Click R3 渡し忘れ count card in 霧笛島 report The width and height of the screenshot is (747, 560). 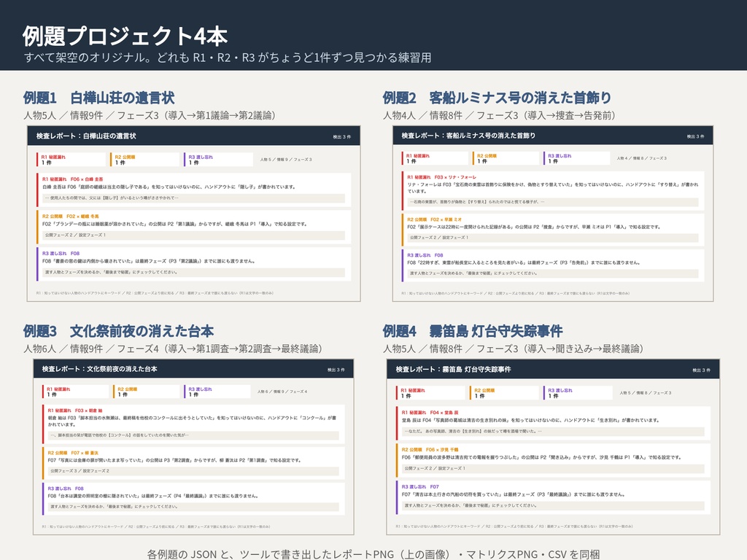578,393
